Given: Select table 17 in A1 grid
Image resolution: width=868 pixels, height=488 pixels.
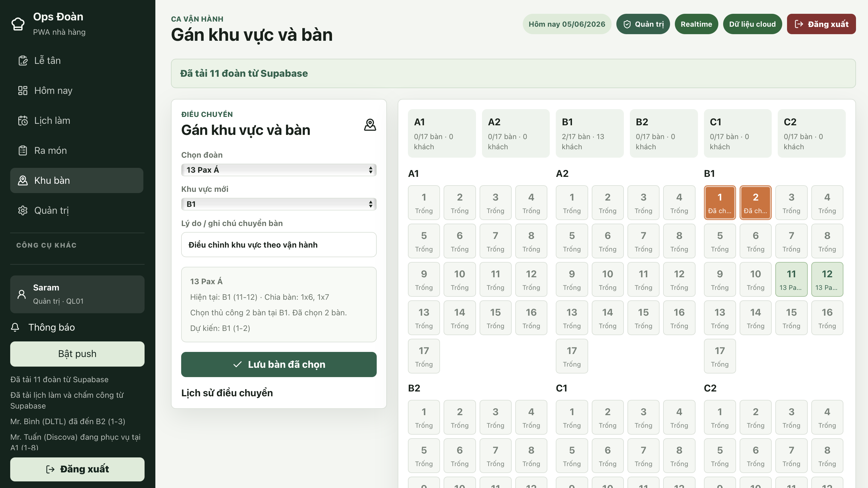Looking at the screenshot, I should pos(424,356).
